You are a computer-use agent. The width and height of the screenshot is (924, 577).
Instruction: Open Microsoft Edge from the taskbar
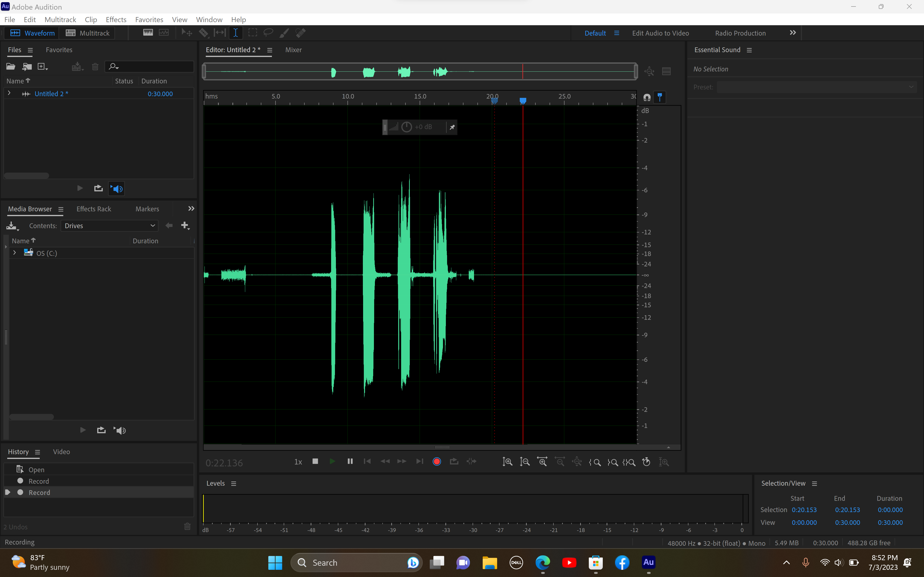(x=543, y=563)
